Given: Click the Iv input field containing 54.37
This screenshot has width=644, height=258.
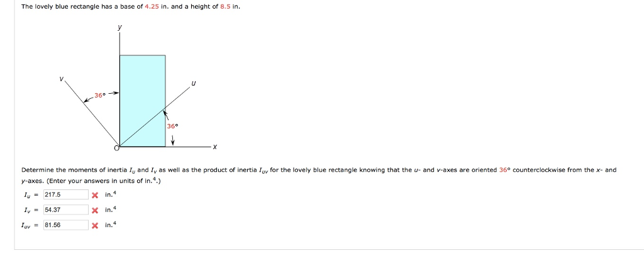Looking at the screenshot, I should (x=65, y=210).
